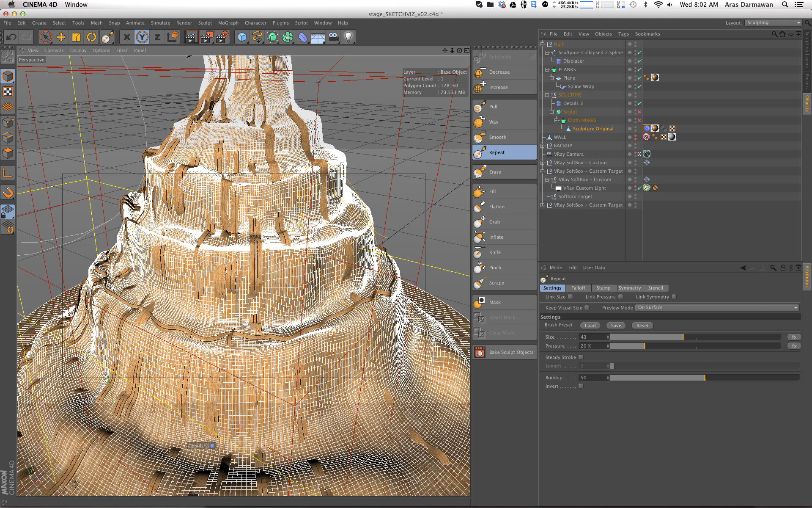The width and height of the screenshot is (812, 508).
Task: Enable Keep Visual Size checkbox
Action: pos(587,308)
